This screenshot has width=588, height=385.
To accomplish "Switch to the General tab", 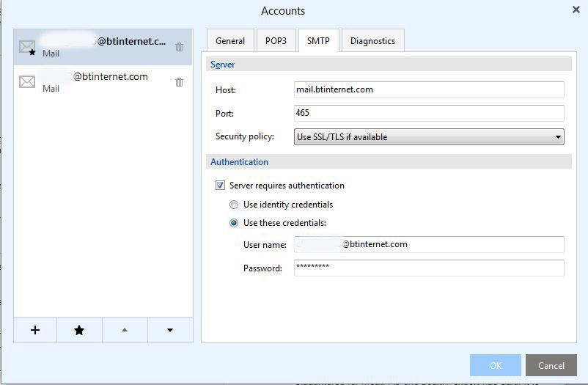I will tap(230, 41).
